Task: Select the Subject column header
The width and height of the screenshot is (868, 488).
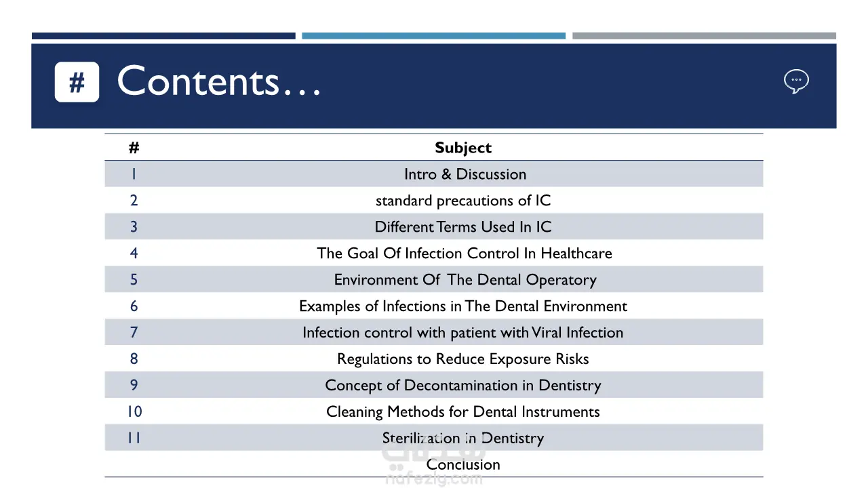Action: click(x=463, y=148)
